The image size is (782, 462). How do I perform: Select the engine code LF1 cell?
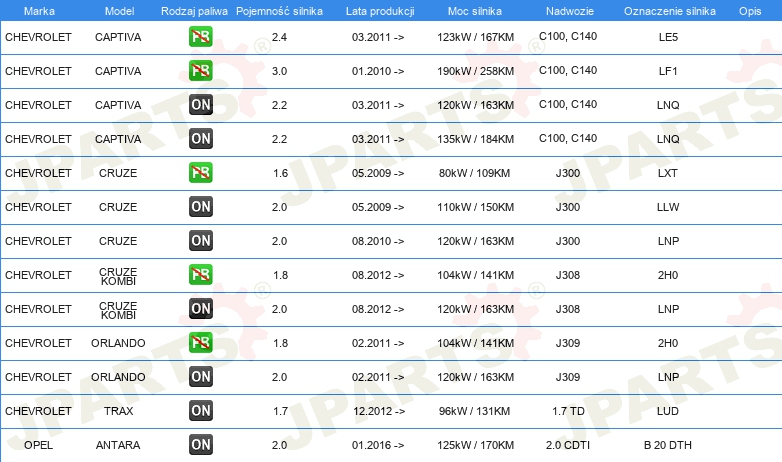point(668,71)
